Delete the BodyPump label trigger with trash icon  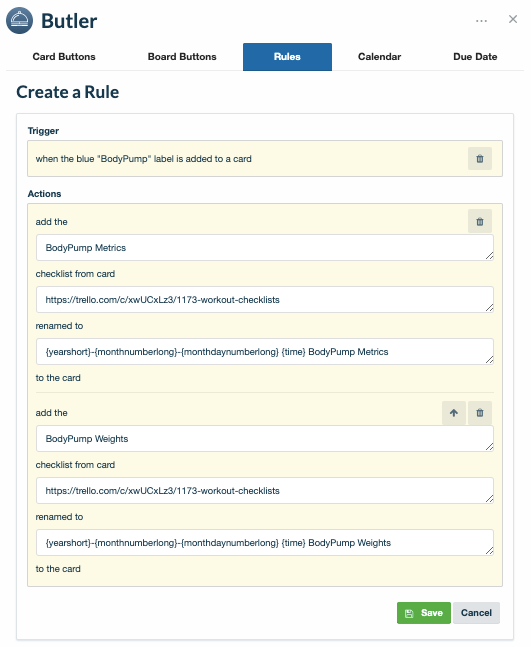480,159
